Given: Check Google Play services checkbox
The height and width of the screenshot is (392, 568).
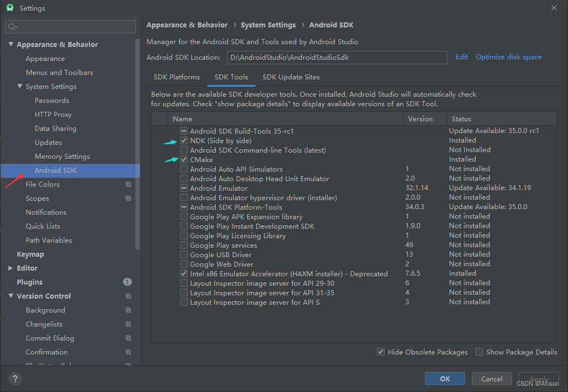Looking at the screenshot, I should pyautogui.click(x=184, y=245).
